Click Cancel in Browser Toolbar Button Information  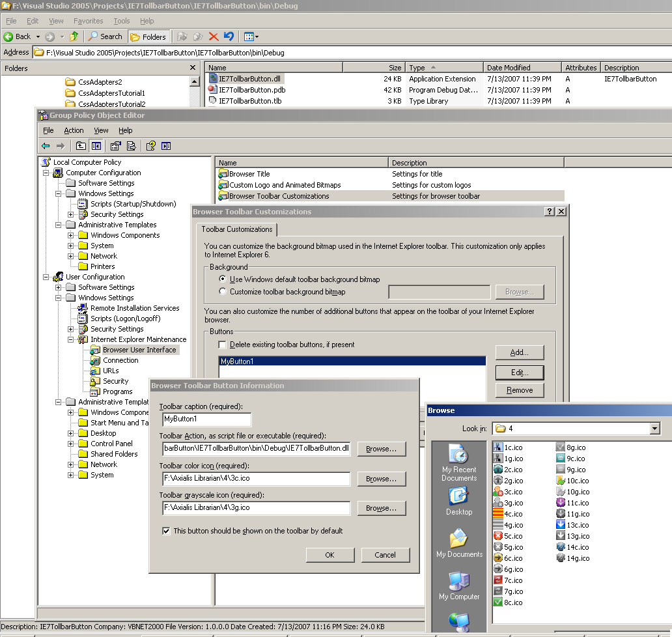(x=385, y=555)
